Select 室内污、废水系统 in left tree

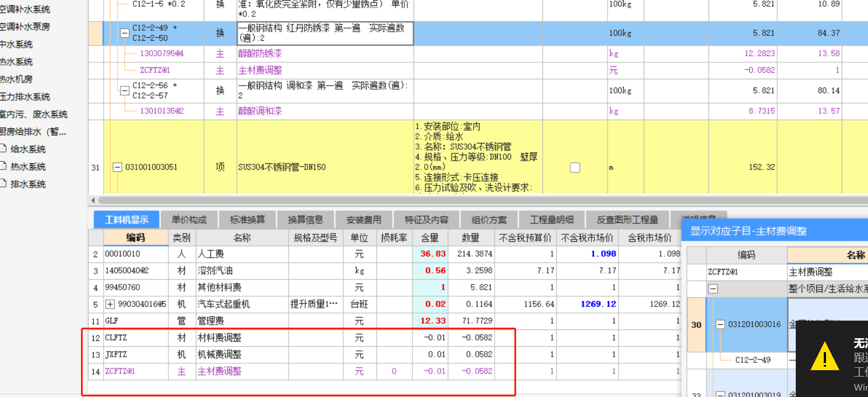pos(34,114)
